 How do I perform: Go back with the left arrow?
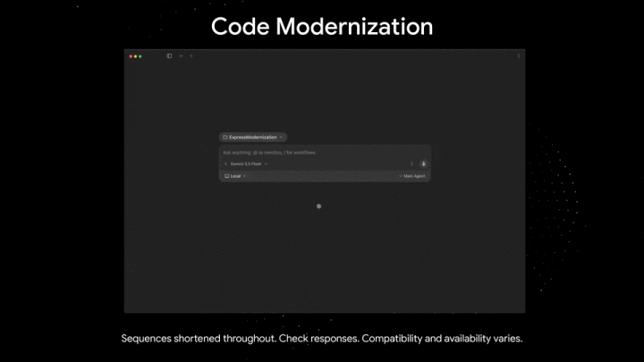tap(181, 55)
